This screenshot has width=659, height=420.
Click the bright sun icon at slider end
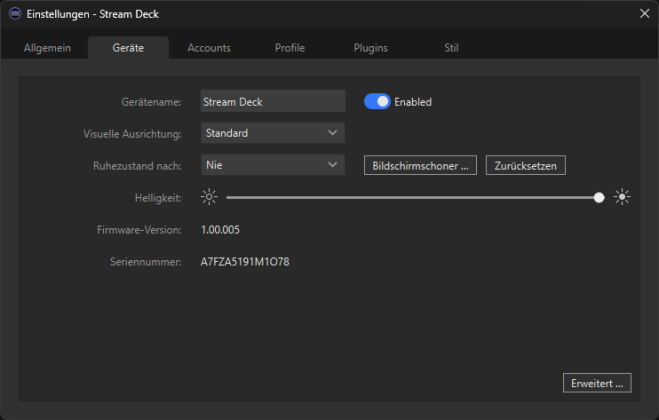tap(623, 197)
